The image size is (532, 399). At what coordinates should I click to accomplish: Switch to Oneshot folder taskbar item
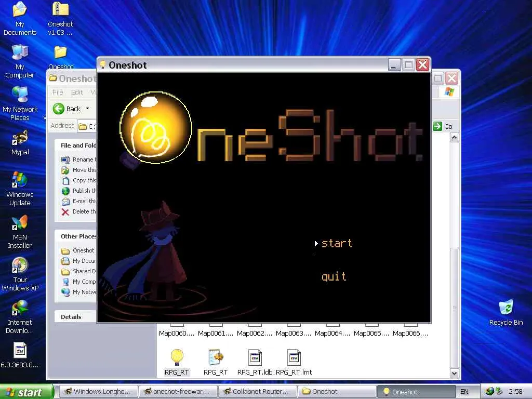point(337,392)
